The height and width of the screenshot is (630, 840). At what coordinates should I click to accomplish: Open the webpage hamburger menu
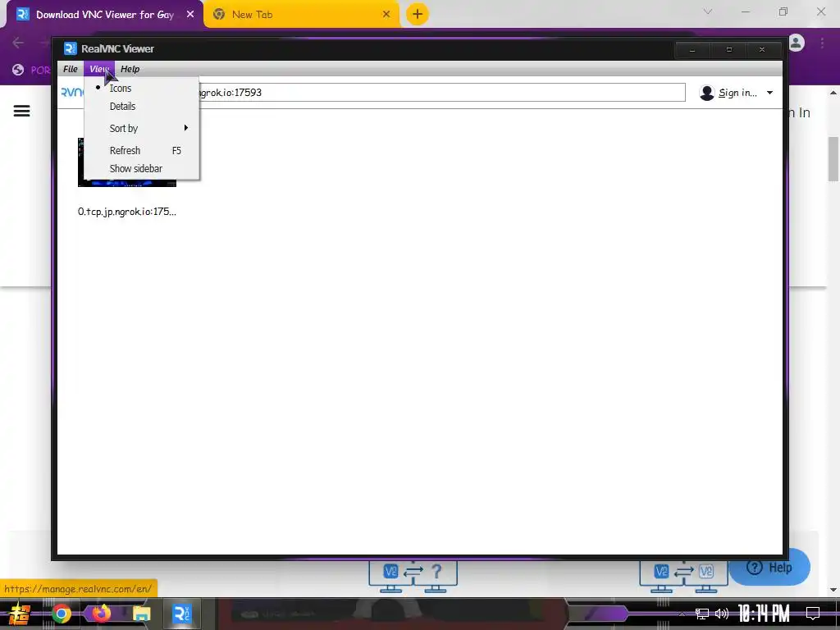[21, 111]
